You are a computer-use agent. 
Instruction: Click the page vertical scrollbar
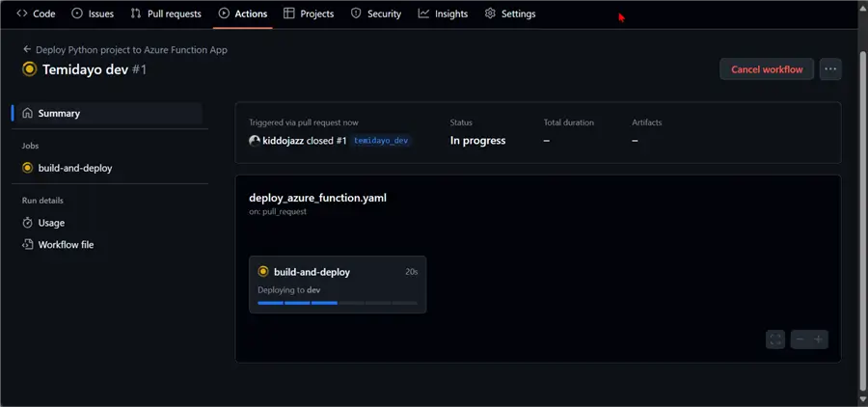coord(863,222)
